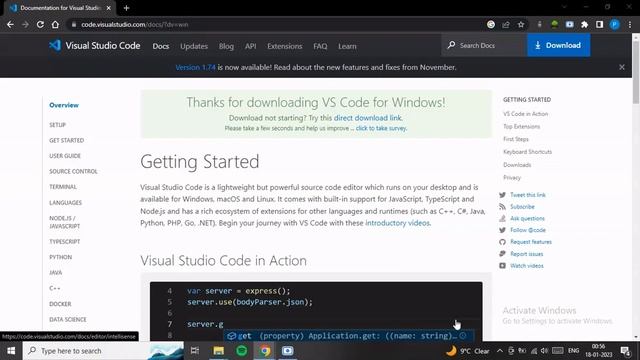Bookmark this page with star icon
640x360 pixels.
[521, 24]
